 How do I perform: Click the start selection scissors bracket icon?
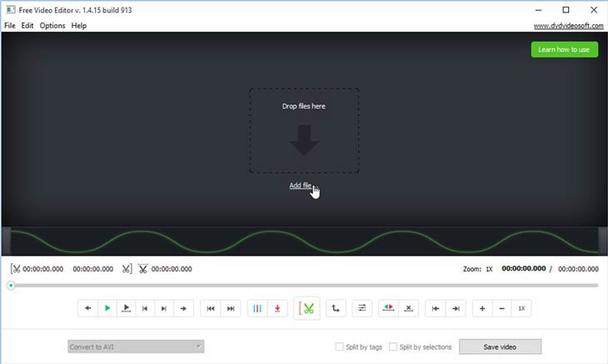point(15,269)
